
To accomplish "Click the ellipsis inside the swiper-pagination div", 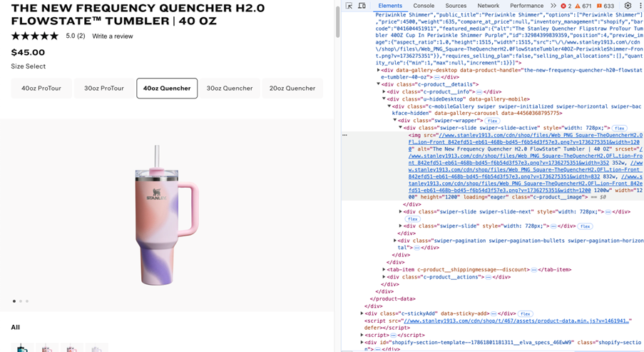I will tap(417, 248).
